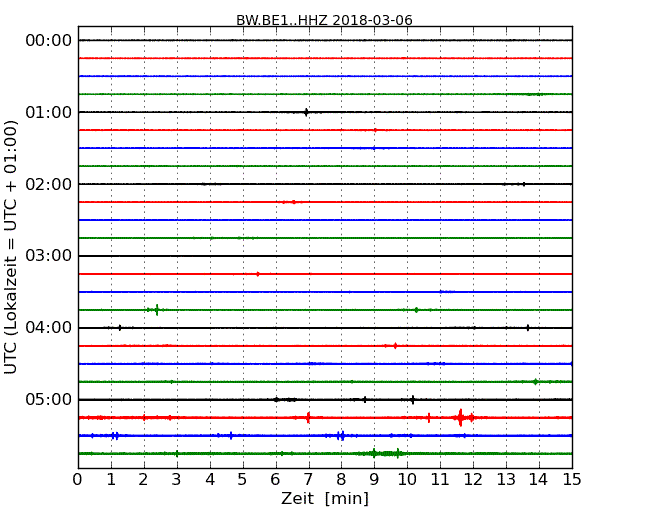Click the 01:00 time label
This screenshot has height=520, width=650.
click(x=49, y=112)
